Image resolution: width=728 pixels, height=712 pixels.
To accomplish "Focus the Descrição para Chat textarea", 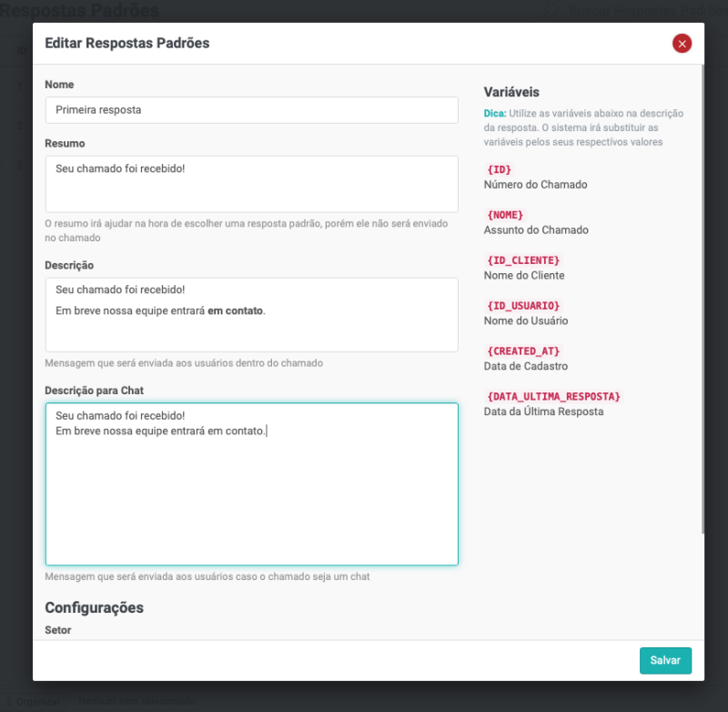I will 251,492.
